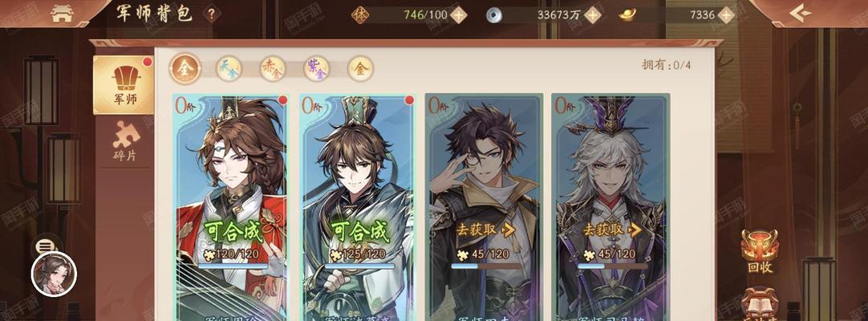The image size is (868, 321).
Task: Click the home pavilion icon
Action: (63, 14)
